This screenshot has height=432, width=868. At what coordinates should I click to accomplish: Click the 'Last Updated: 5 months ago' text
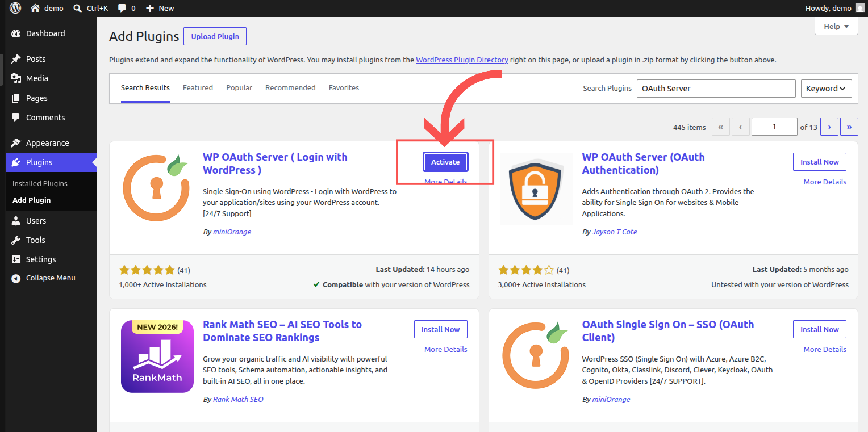pyautogui.click(x=800, y=269)
